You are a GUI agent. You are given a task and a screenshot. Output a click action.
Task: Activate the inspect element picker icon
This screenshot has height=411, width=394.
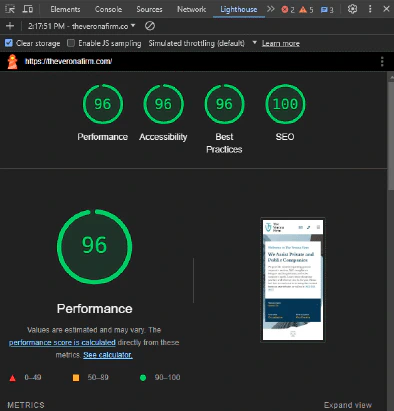click(10, 9)
